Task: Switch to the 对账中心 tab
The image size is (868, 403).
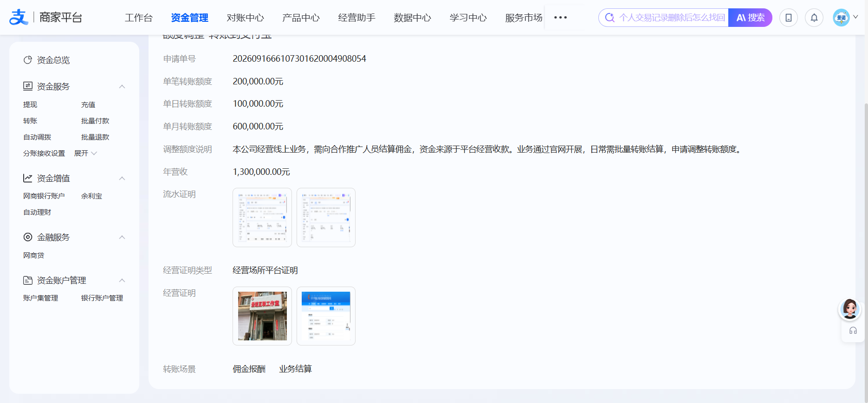Action: point(245,18)
